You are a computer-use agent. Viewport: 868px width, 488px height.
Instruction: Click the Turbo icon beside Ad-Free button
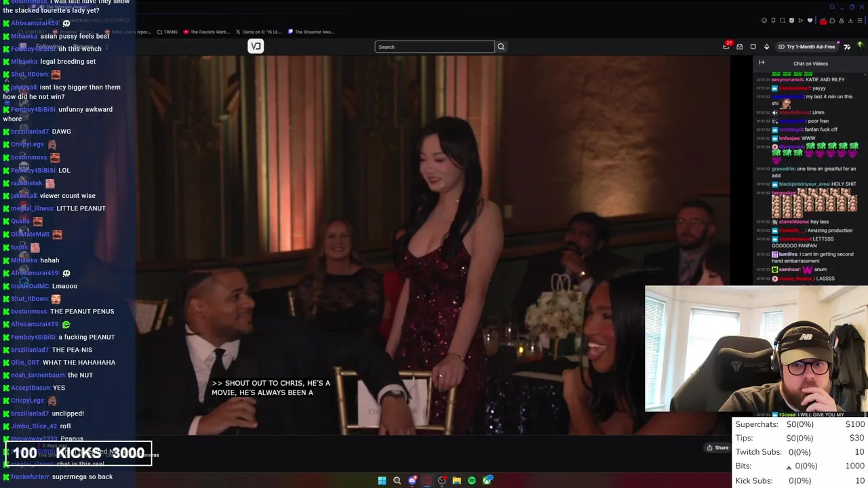[847, 47]
